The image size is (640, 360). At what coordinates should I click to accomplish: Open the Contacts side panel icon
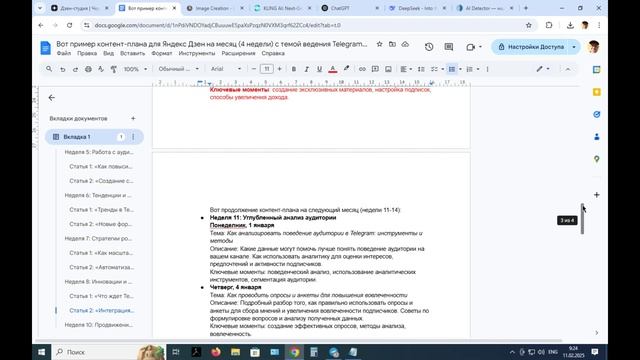596,137
